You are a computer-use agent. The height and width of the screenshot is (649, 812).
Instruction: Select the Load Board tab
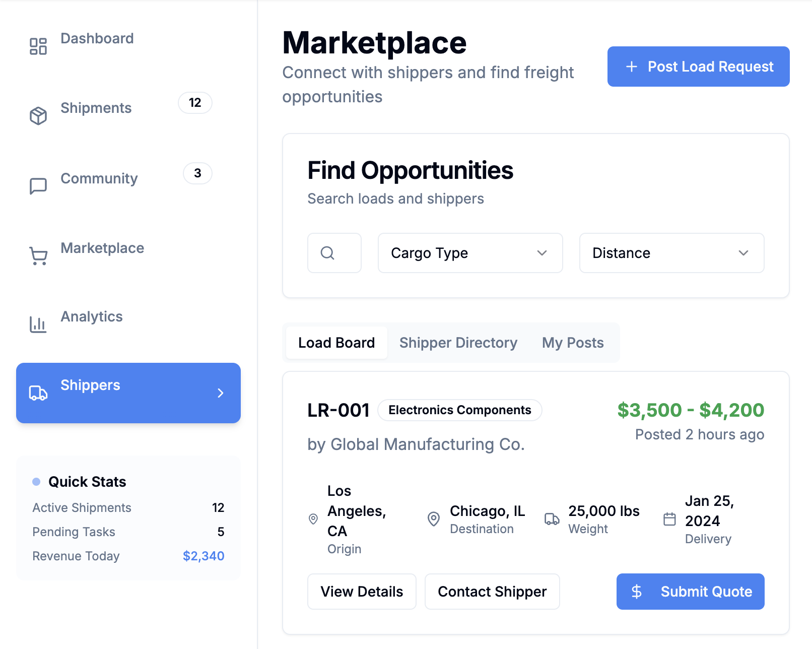click(x=336, y=343)
